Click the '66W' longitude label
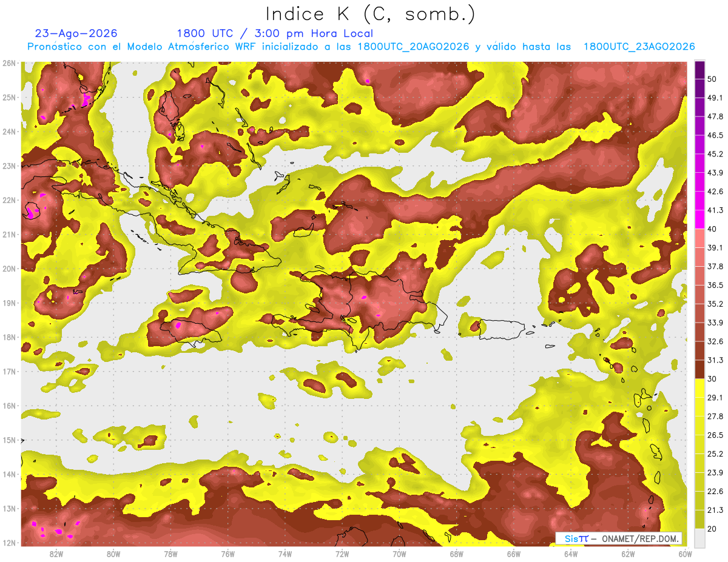Viewport: 728px width, 562px height. point(514,554)
